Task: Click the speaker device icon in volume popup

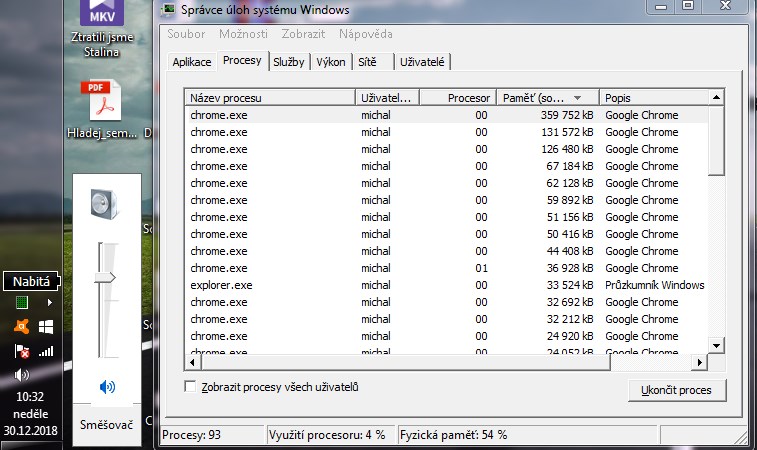Action: (105, 204)
